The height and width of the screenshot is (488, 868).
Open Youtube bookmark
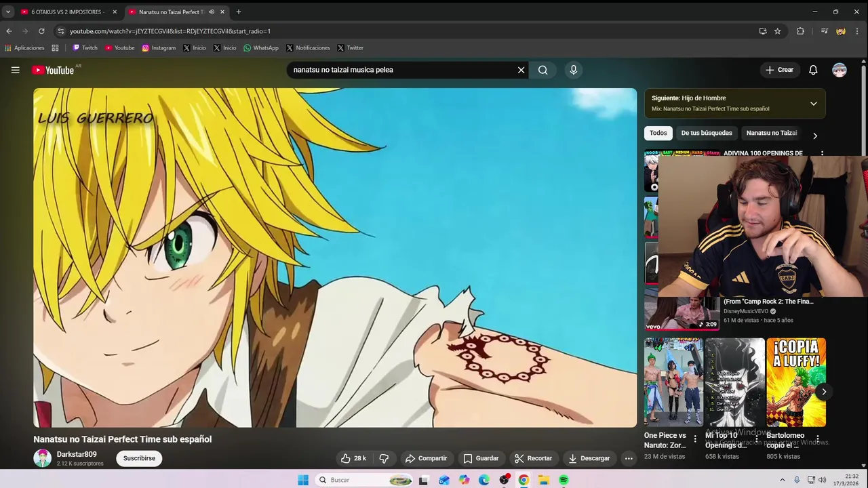point(119,48)
